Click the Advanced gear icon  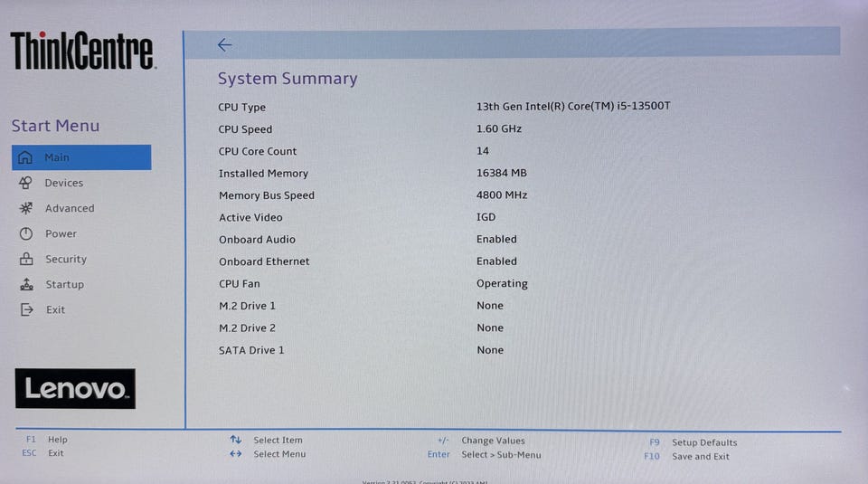[x=25, y=208]
